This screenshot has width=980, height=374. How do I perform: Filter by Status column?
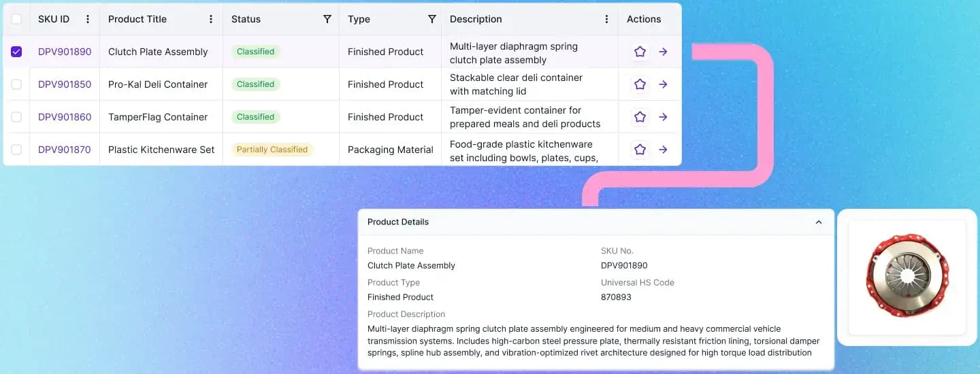(x=327, y=19)
